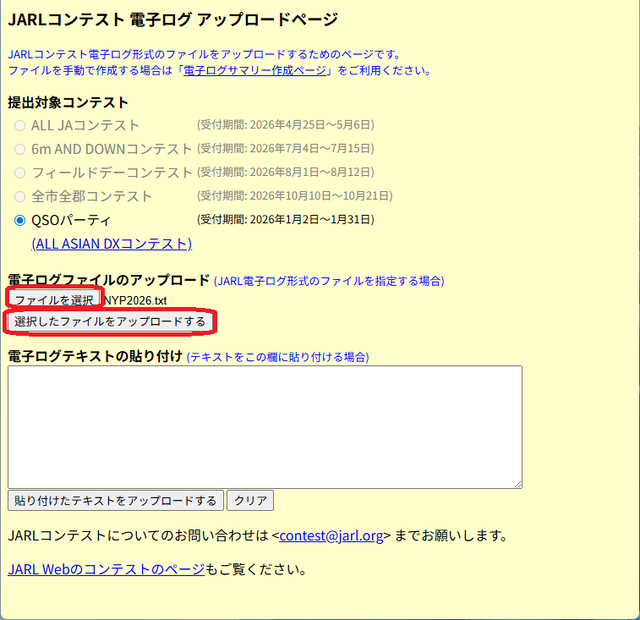Click the note テキストをこの欄に貼り付ける場合
Viewport: 640px width, 620px height.
278,357
